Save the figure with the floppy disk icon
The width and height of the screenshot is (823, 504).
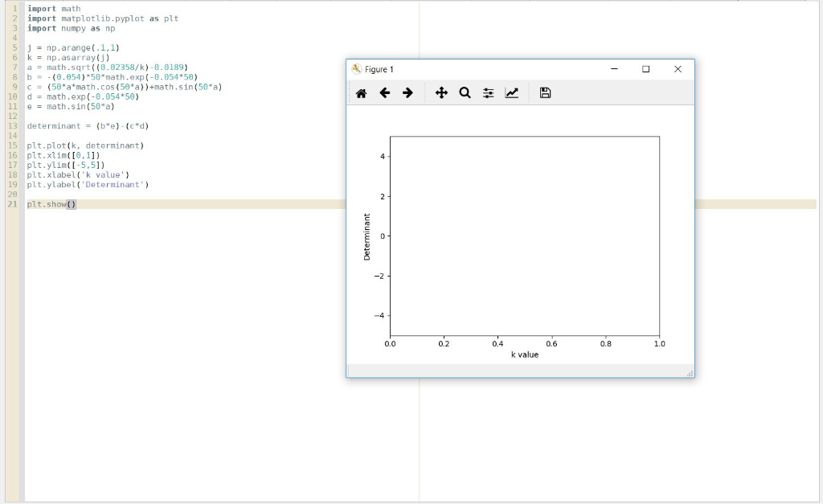[545, 92]
